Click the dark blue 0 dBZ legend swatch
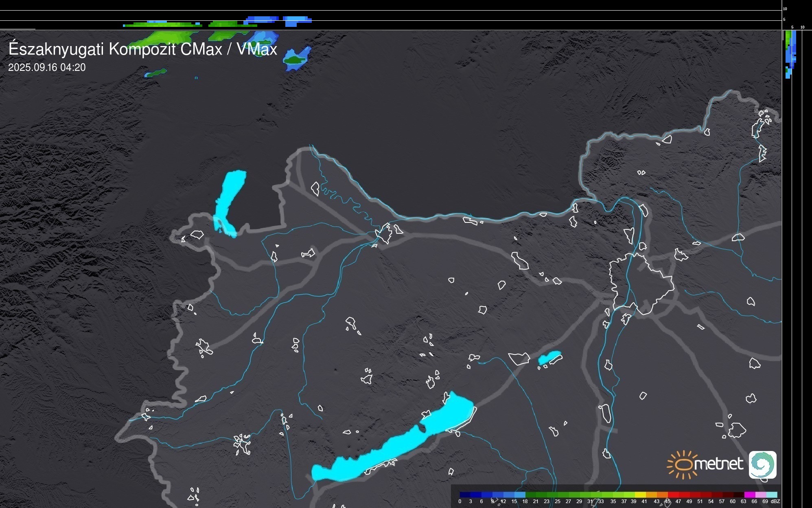Image resolution: width=812 pixels, height=508 pixels. point(465,495)
